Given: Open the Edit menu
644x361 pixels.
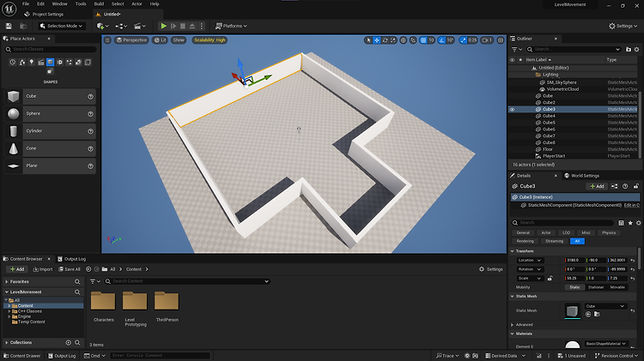Looking at the screenshot, I should pyautogui.click(x=40, y=3).
